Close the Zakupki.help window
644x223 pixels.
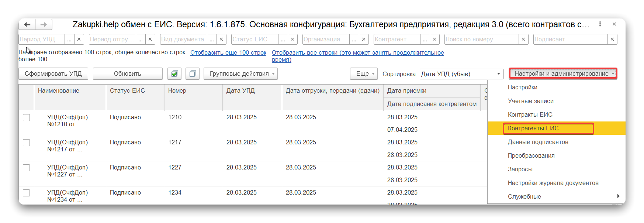click(614, 24)
